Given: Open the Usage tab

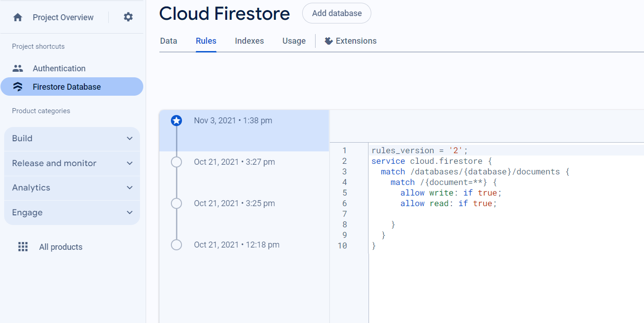Looking at the screenshot, I should tap(294, 41).
